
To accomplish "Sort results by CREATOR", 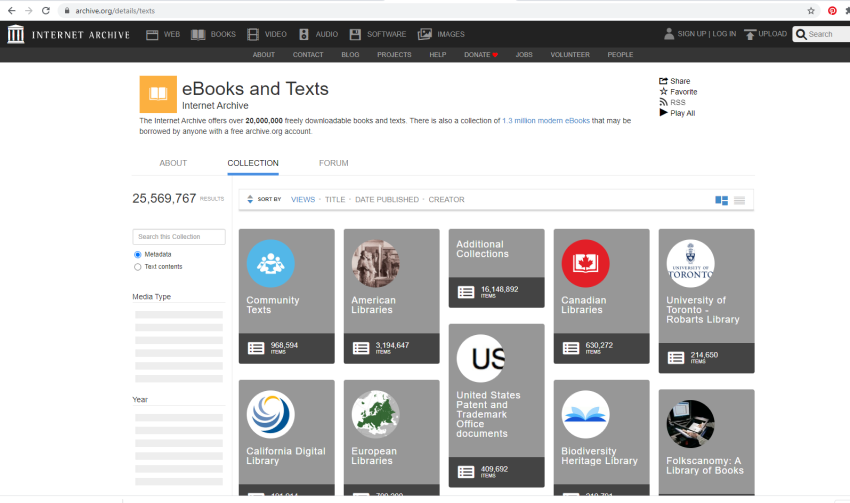I will click(x=447, y=199).
